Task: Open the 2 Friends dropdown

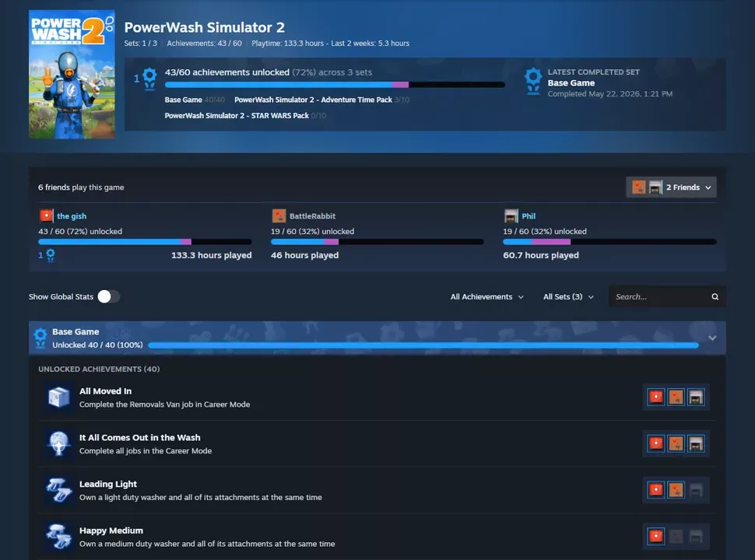Action: (671, 187)
